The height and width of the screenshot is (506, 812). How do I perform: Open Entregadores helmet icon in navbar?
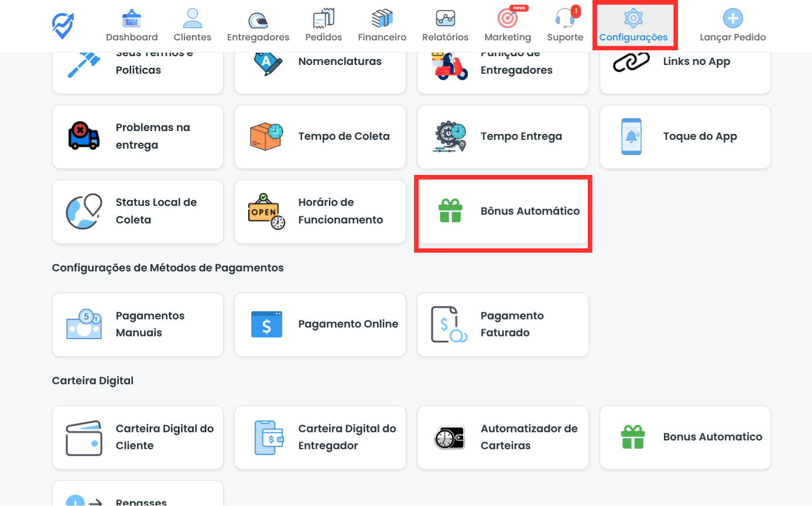coord(258,20)
